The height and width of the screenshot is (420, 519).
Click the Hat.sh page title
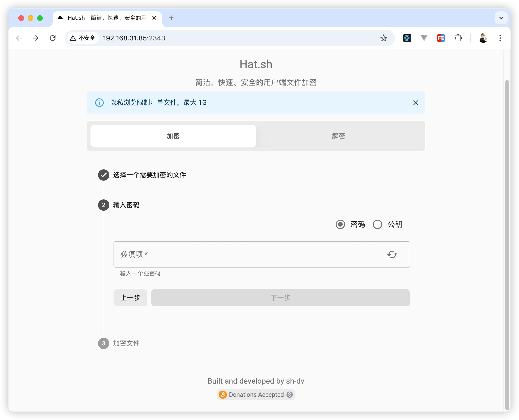click(x=256, y=64)
